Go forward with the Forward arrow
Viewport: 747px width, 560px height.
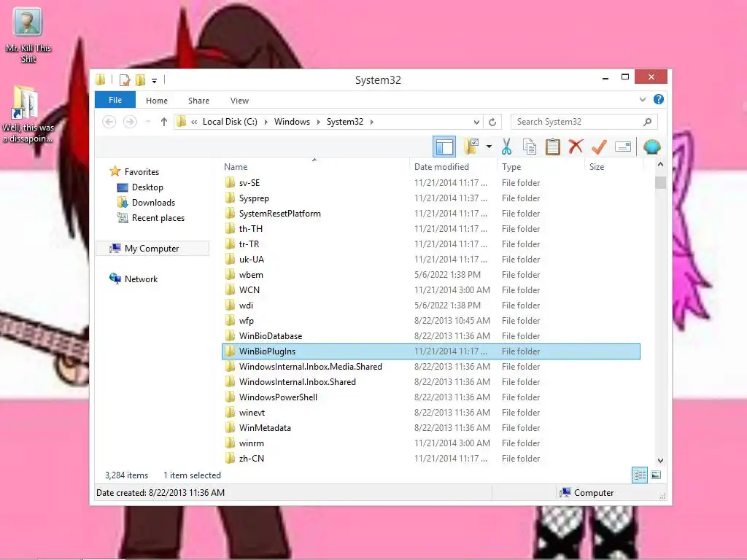tap(130, 122)
